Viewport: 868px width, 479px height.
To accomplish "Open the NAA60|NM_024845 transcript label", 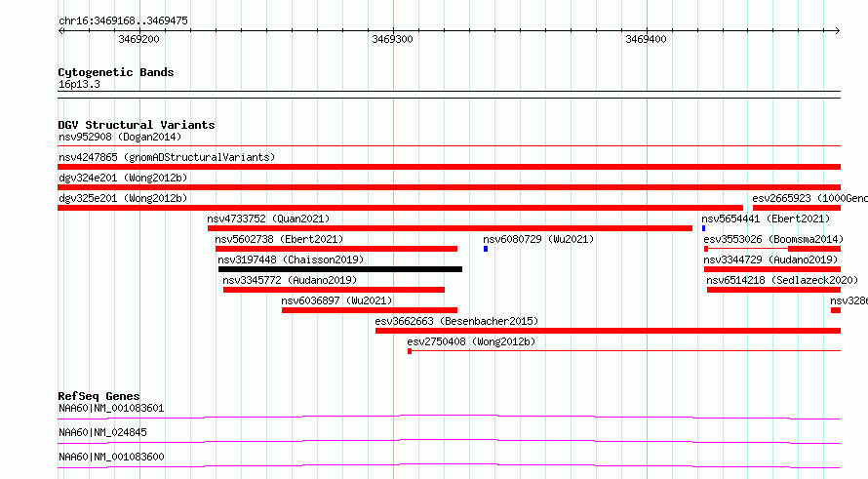I will [103, 432].
